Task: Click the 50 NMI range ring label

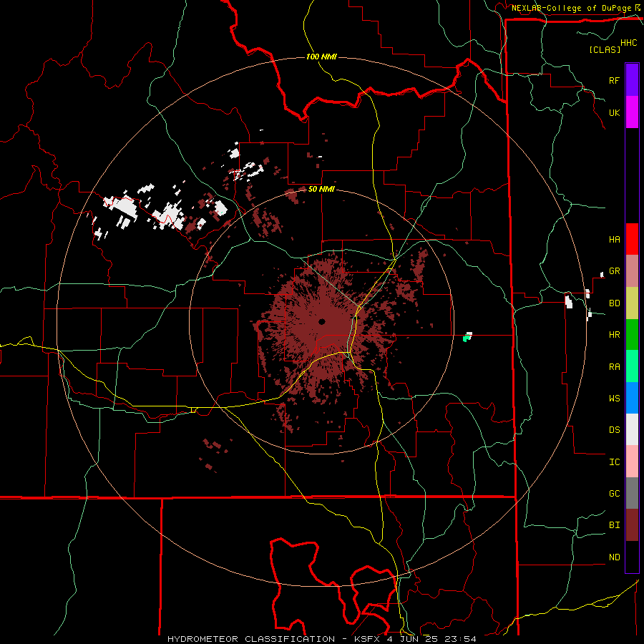Action: (321, 189)
